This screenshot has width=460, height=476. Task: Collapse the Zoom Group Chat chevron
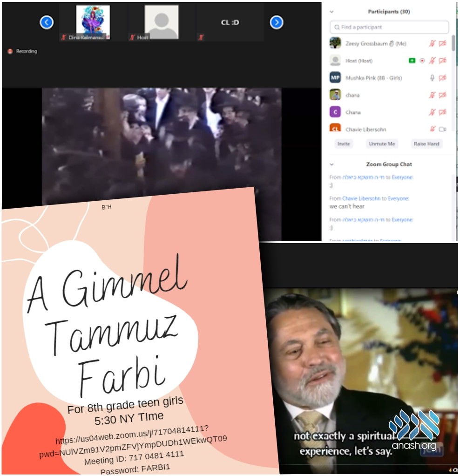[x=331, y=164]
